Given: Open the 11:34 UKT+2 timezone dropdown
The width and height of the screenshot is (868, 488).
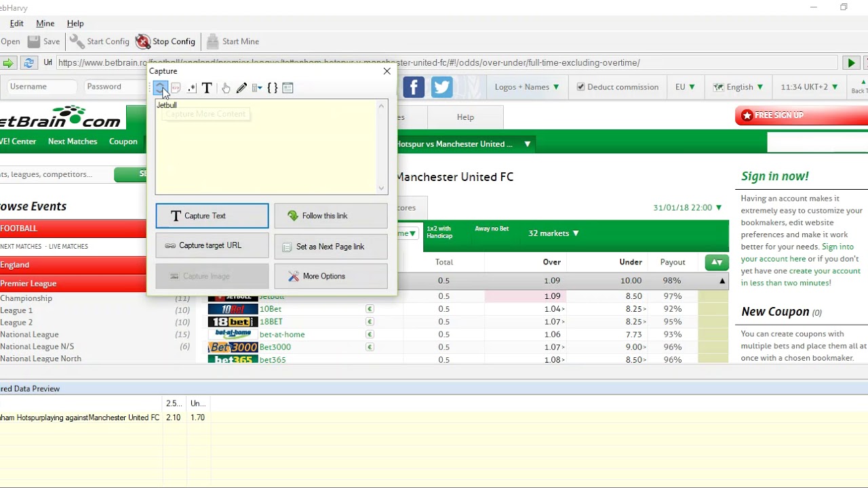Looking at the screenshot, I should [x=809, y=87].
